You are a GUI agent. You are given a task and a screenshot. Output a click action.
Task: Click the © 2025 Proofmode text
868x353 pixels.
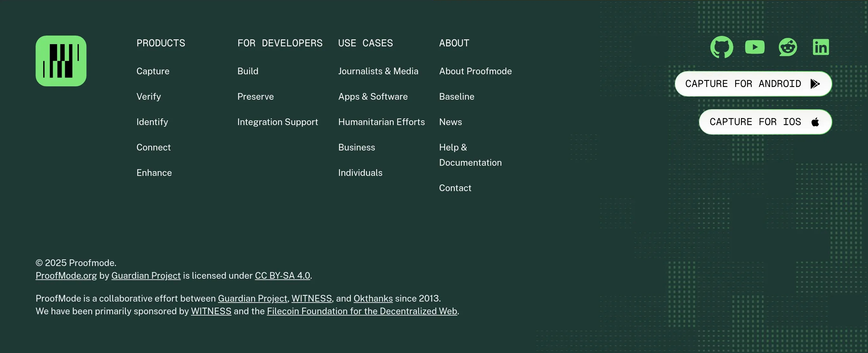76,263
